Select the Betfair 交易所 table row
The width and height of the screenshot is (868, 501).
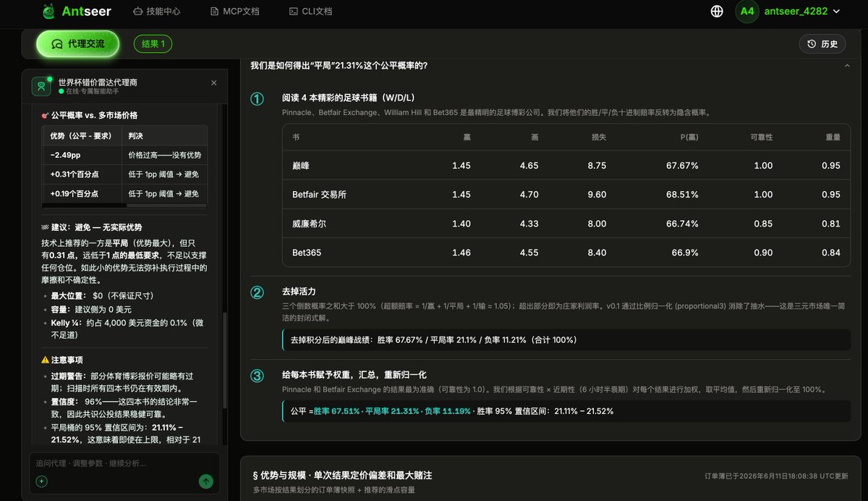pyautogui.click(x=566, y=195)
